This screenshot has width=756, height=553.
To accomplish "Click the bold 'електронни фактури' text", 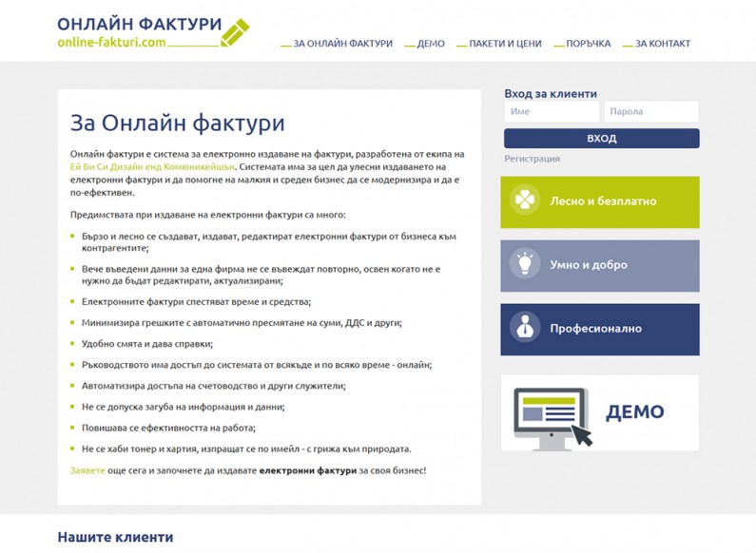I will (x=307, y=470).
